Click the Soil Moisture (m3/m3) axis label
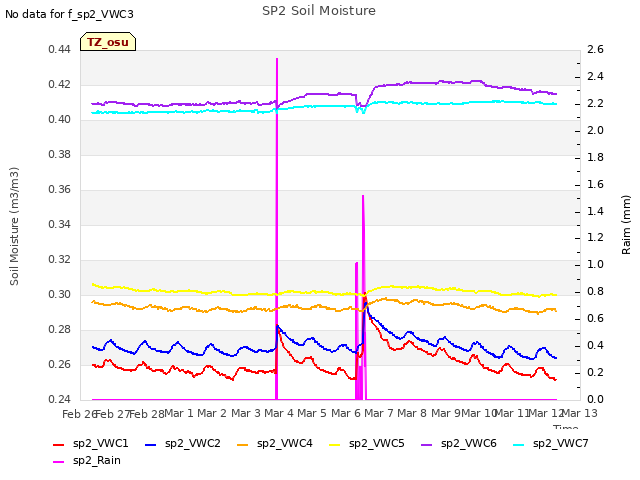640x480 pixels. 14,226
